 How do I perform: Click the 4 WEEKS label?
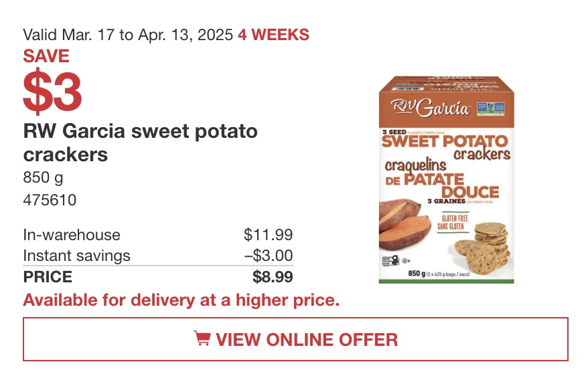[273, 35]
